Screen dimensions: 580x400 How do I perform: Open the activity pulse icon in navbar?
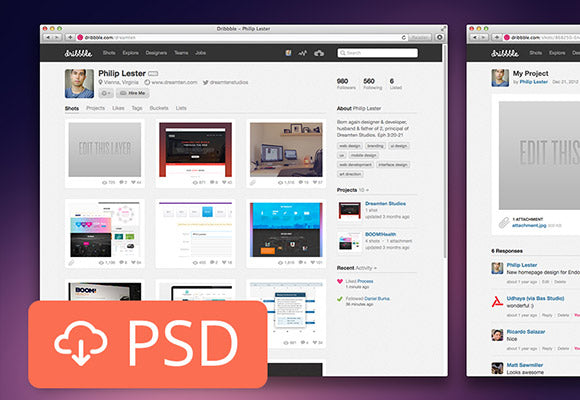click(303, 53)
